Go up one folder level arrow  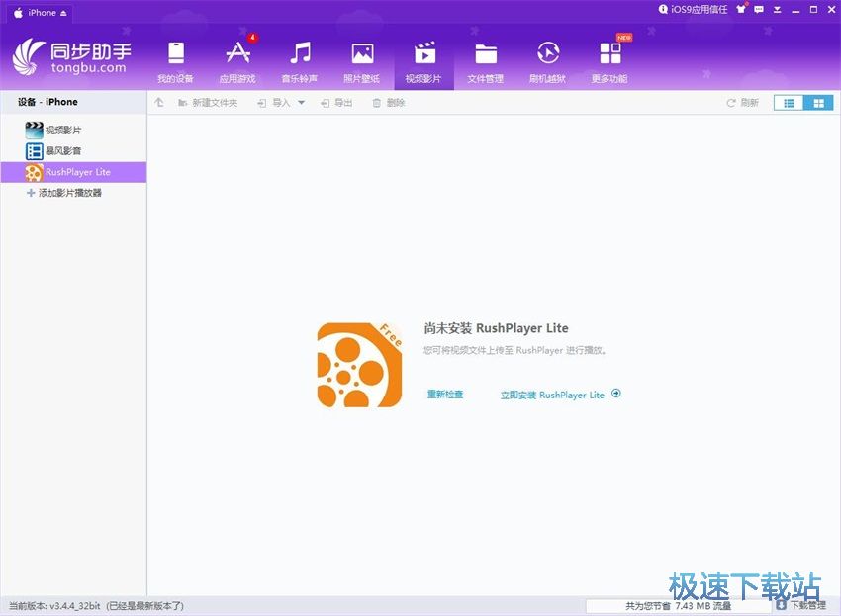[x=159, y=103]
